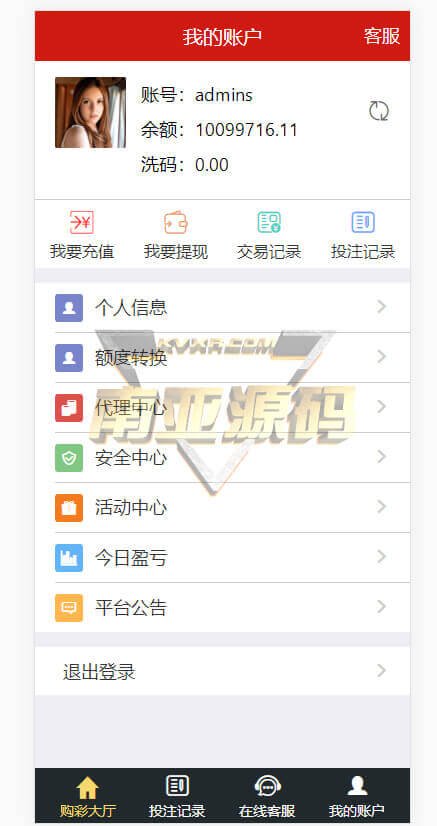437x826 pixels.
Task: Click the 退出登录 logout text
Action: coord(99,672)
